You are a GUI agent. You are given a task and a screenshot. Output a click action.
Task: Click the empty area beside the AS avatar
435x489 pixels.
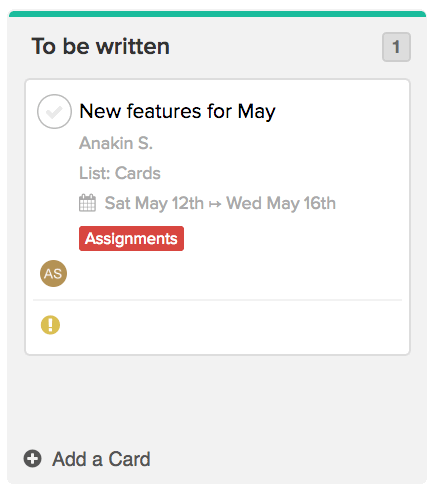[x=233, y=273]
